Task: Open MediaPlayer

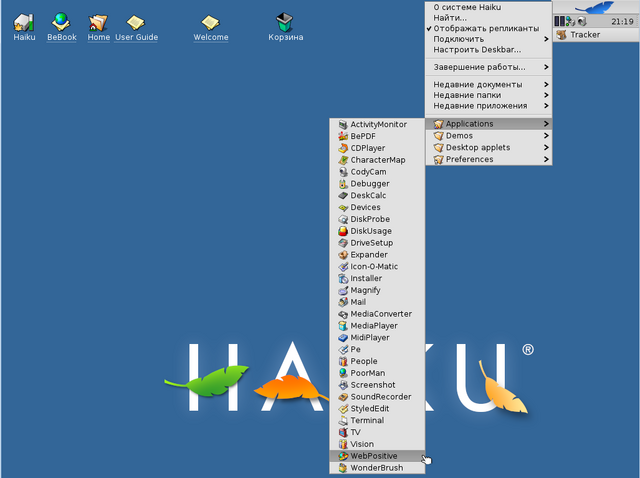Action: (x=377, y=326)
